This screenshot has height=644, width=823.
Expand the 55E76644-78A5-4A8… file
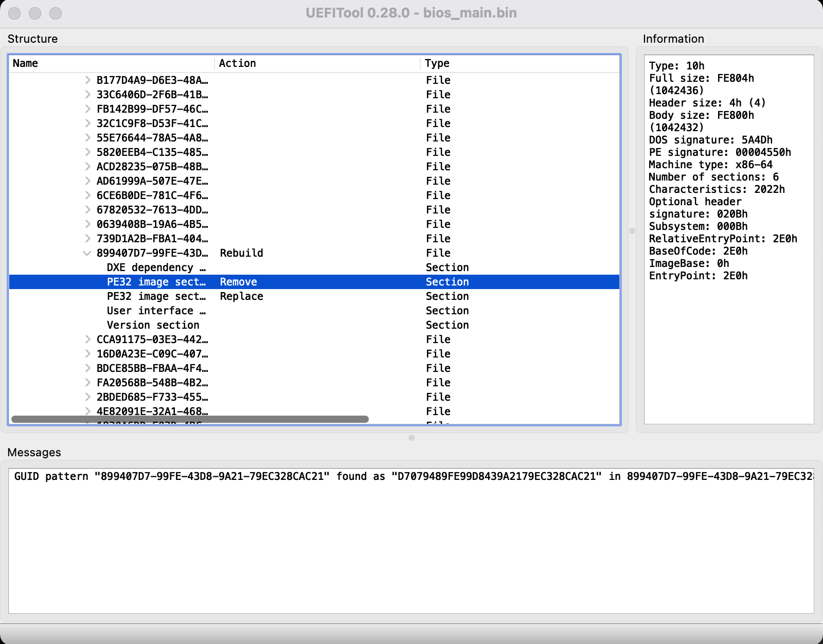coord(88,138)
